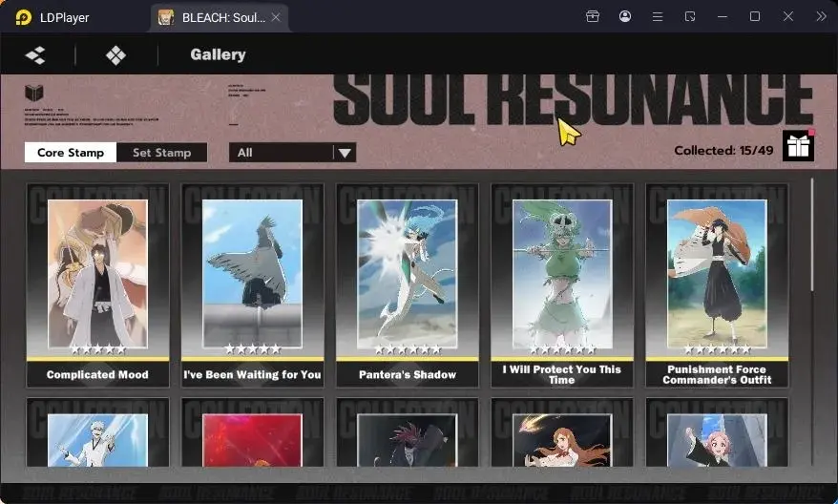
Task: Open the home four-diamond menu icon
Action: [x=116, y=55]
